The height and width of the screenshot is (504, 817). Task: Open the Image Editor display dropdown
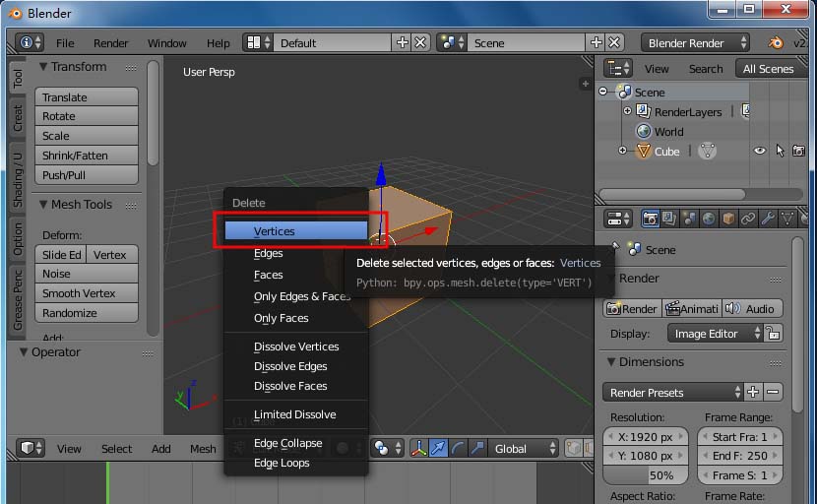[716, 333]
